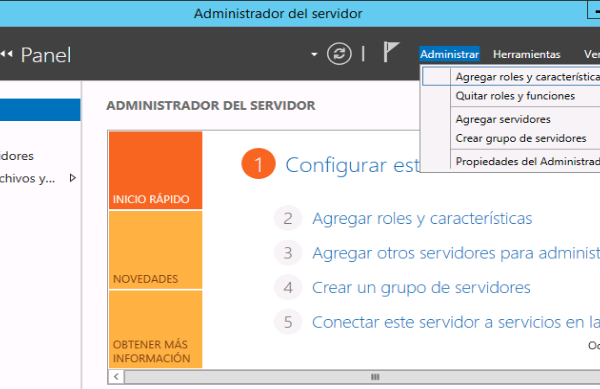Screen dimensions: 600x389
Task: Click the step 4 number circle
Action: [x=288, y=287]
